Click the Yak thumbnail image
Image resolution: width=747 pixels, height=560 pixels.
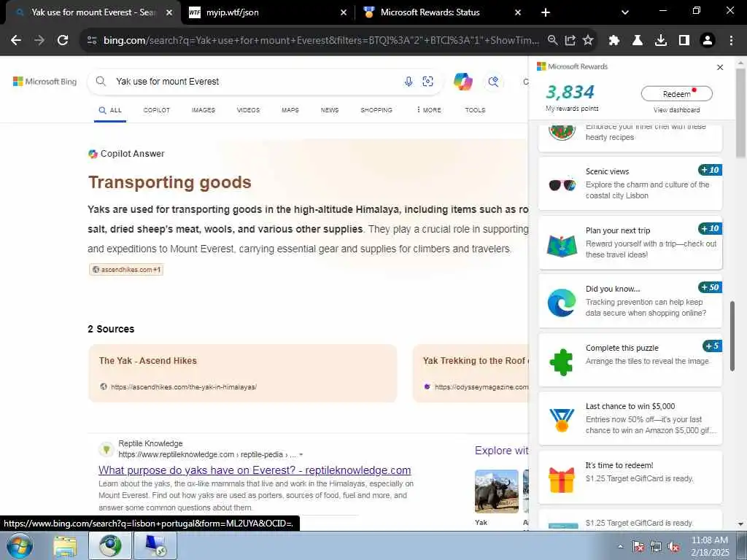[496, 491]
